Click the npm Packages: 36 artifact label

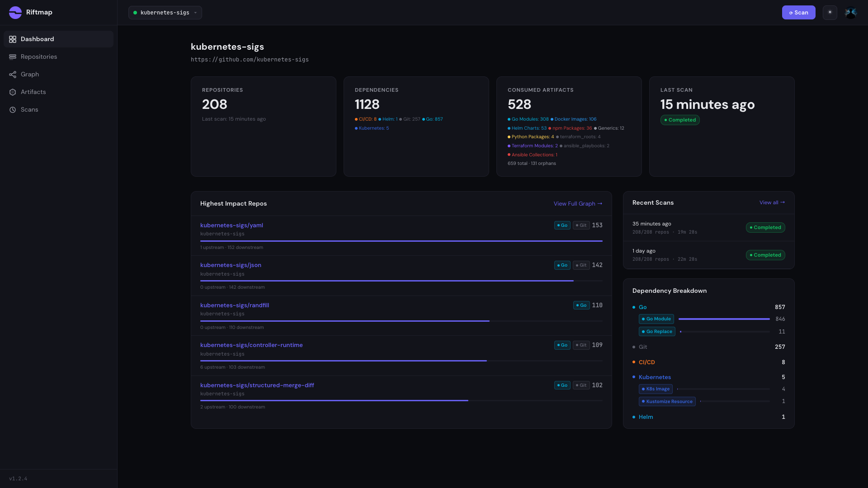click(570, 128)
